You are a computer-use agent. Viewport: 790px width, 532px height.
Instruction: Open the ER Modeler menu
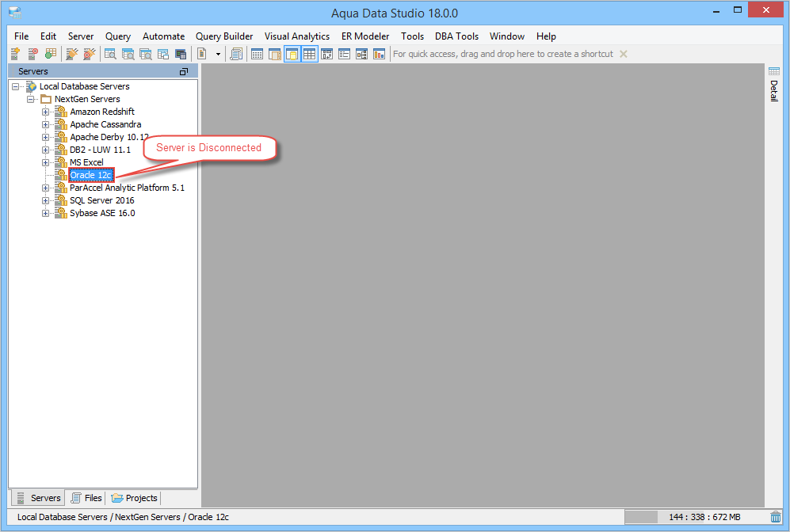click(x=365, y=36)
